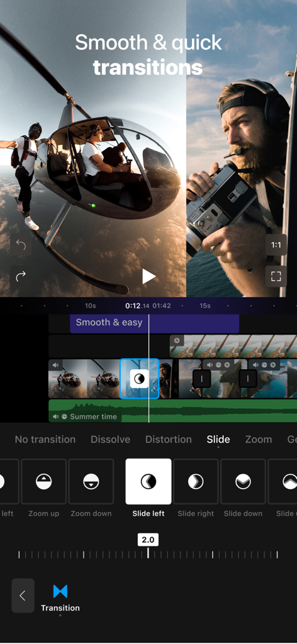The height and width of the screenshot is (644, 297).
Task: Apply the Zoom up transition
Action: [x=43, y=481]
